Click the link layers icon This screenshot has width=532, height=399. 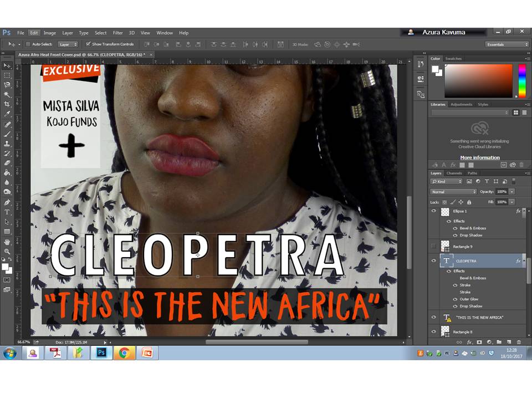pos(459,342)
